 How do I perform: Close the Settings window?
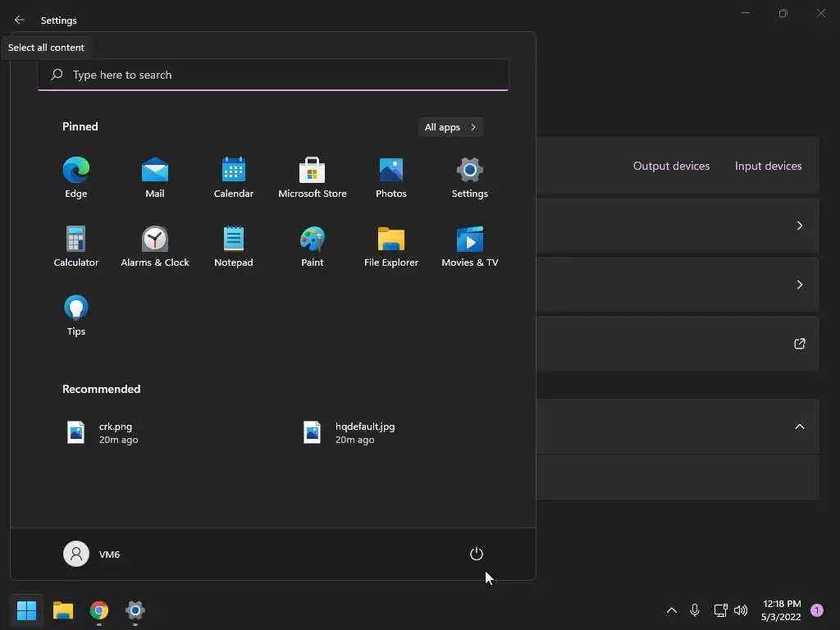tap(820, 13)
